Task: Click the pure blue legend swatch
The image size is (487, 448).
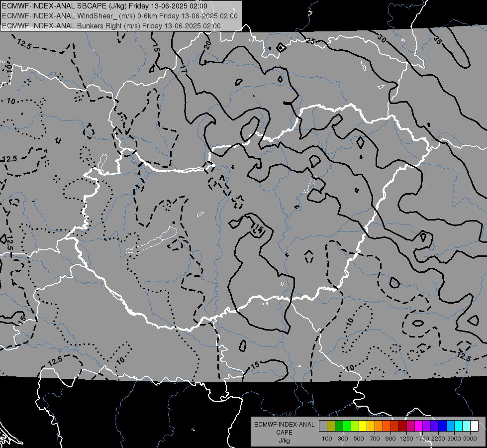Action: coord(443,426)
